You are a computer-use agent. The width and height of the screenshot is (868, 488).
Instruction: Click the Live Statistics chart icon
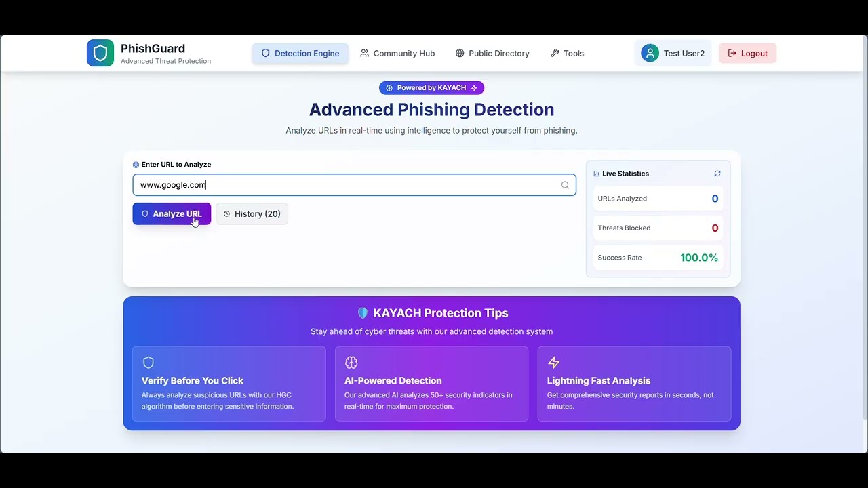[597, 174]
